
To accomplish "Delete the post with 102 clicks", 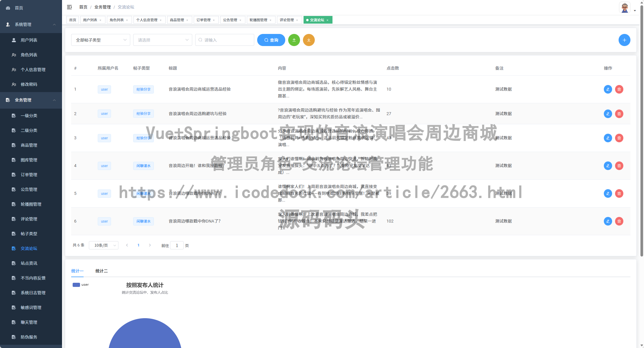I will coord(619,221).
